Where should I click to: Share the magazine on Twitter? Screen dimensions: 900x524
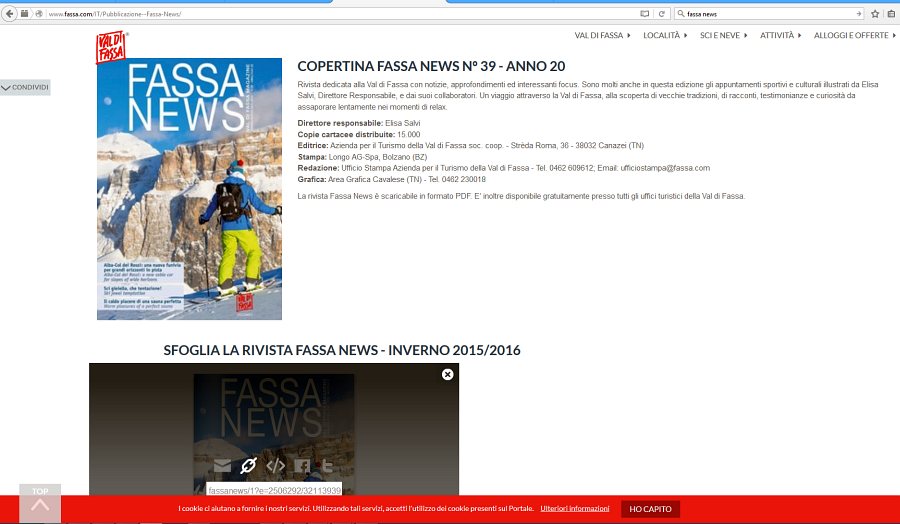[x=327, y=465]
